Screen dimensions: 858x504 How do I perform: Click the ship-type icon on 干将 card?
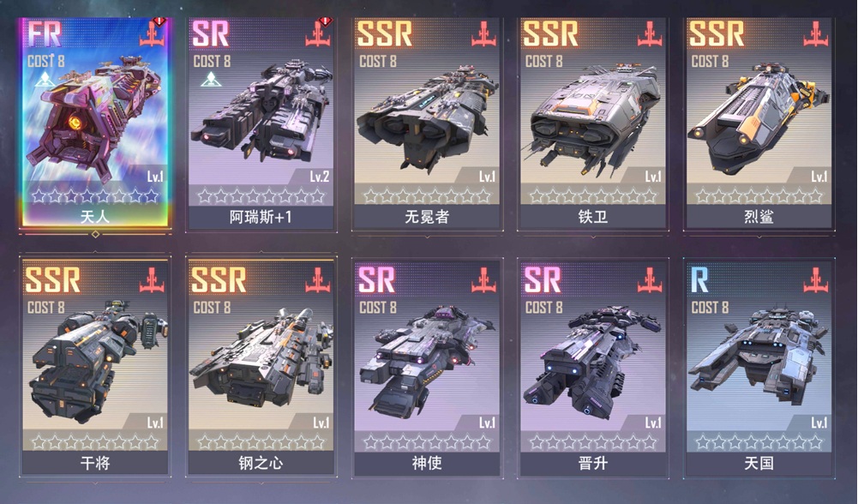click(x=152, y=280)
